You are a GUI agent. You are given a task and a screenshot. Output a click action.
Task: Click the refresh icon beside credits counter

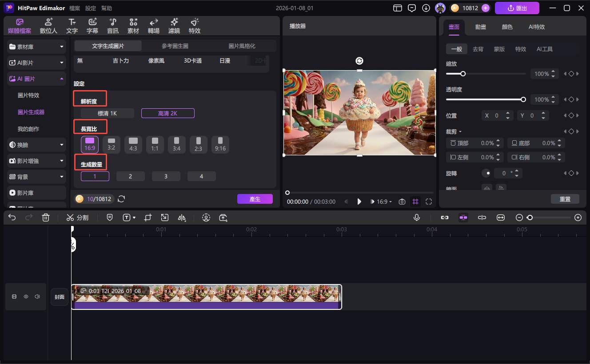[121, 199]
